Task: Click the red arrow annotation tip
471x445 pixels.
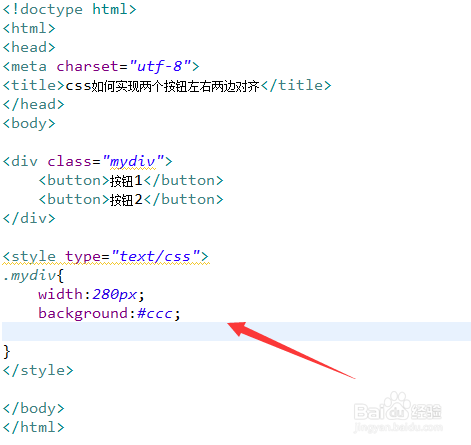Action: click(x=230, y=324)
